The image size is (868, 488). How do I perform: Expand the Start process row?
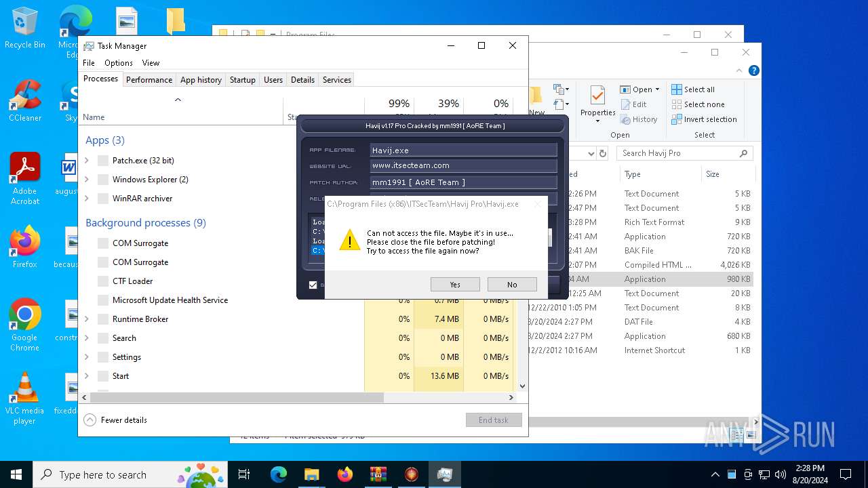[x=87, y=376]
